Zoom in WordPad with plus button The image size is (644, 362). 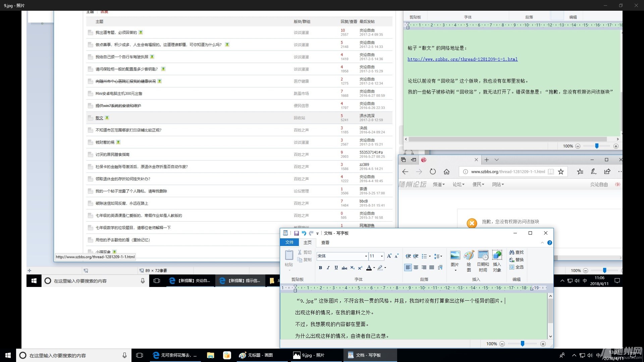click(543, 344)
